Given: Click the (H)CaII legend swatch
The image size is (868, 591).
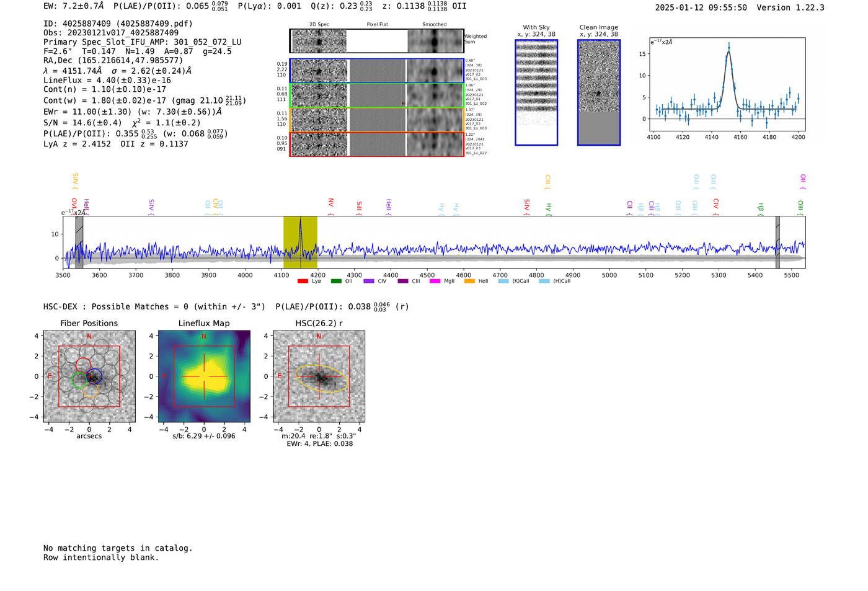Looking at the screenshot, I should 544,281.
